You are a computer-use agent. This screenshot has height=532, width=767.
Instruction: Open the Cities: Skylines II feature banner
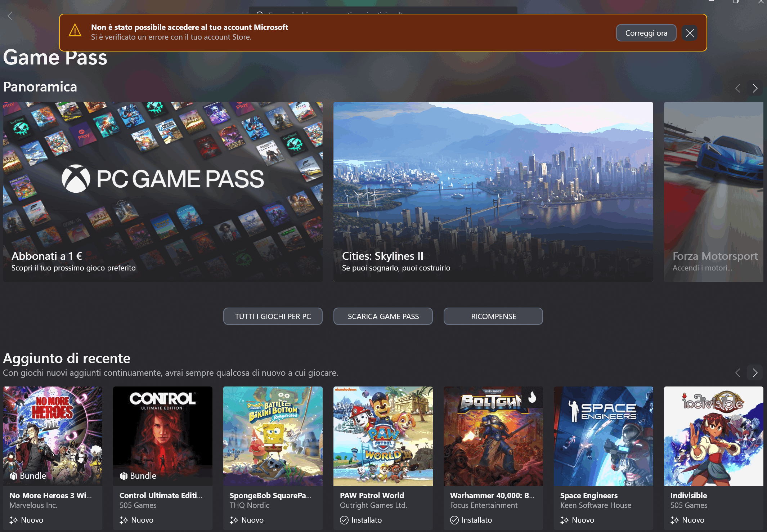pyautogui.click(x=493, y=192)
